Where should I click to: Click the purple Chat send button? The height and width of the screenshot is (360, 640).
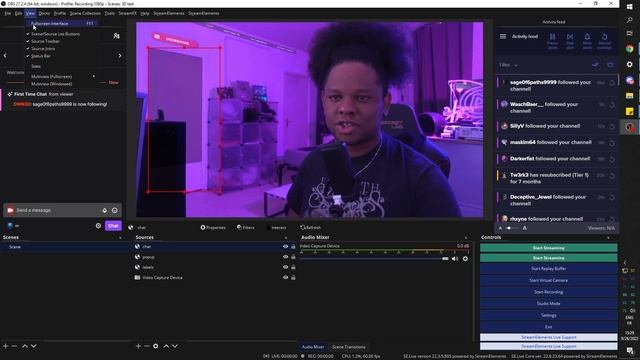[113, 226]
